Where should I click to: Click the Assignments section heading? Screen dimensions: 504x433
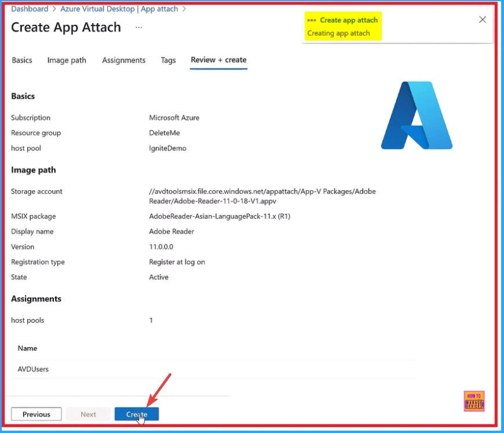point(36,299)
